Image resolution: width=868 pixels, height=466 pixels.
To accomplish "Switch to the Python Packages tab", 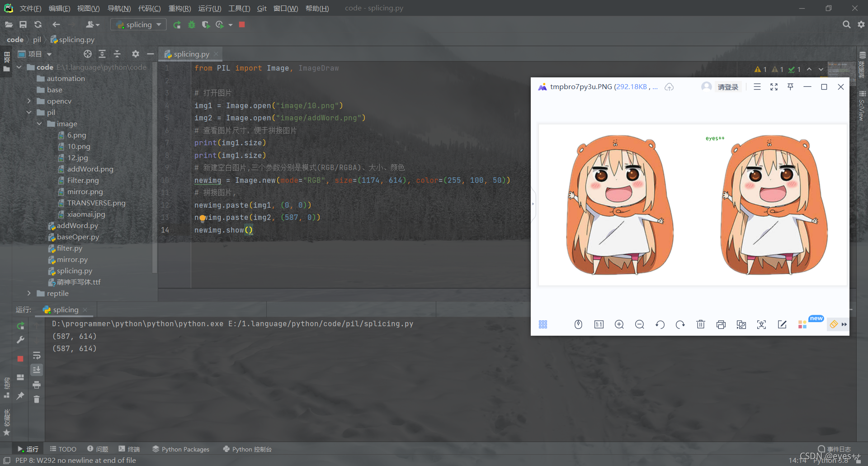I will tap(181, 449).
